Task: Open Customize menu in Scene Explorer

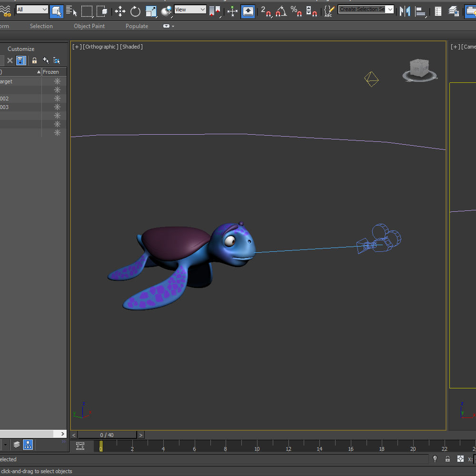Action: 21,49
